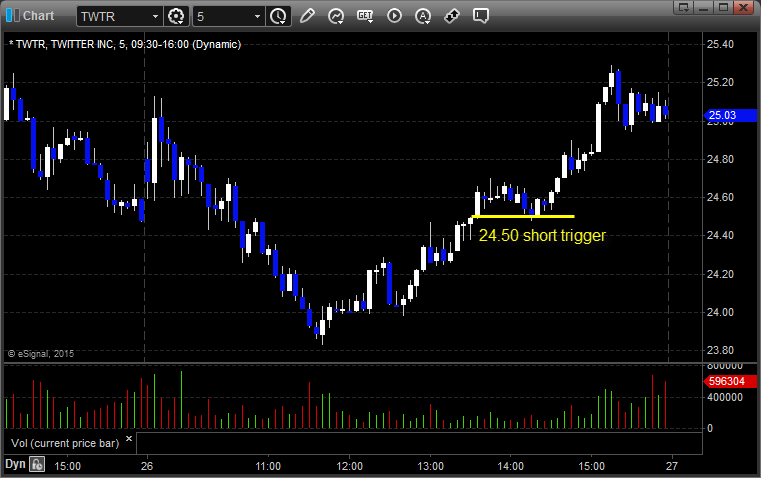761x478 pixels.
Task: Click the 11:00 time axis label
Action: (268, 466)
